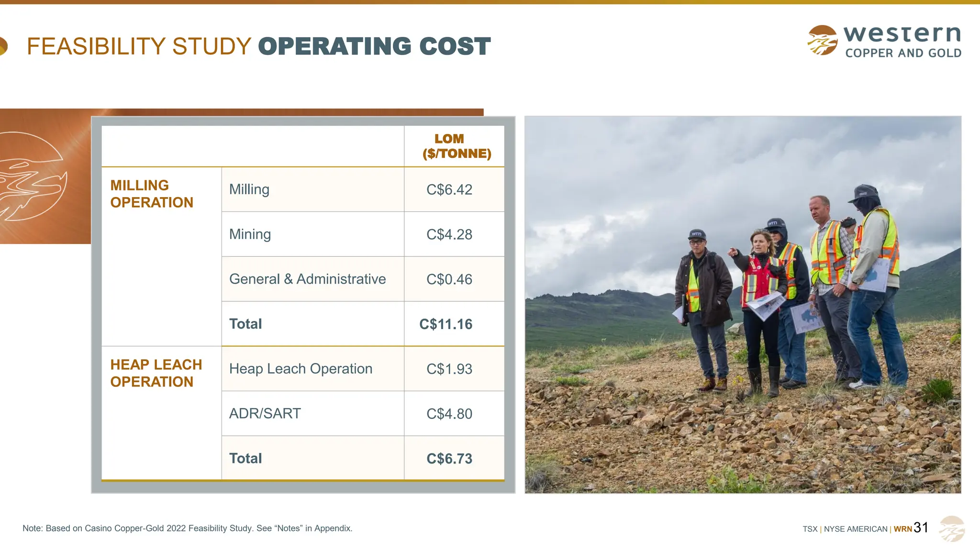Click the heap leach Total C$6.73
980x551 pixels.
(x=449, y=459)
